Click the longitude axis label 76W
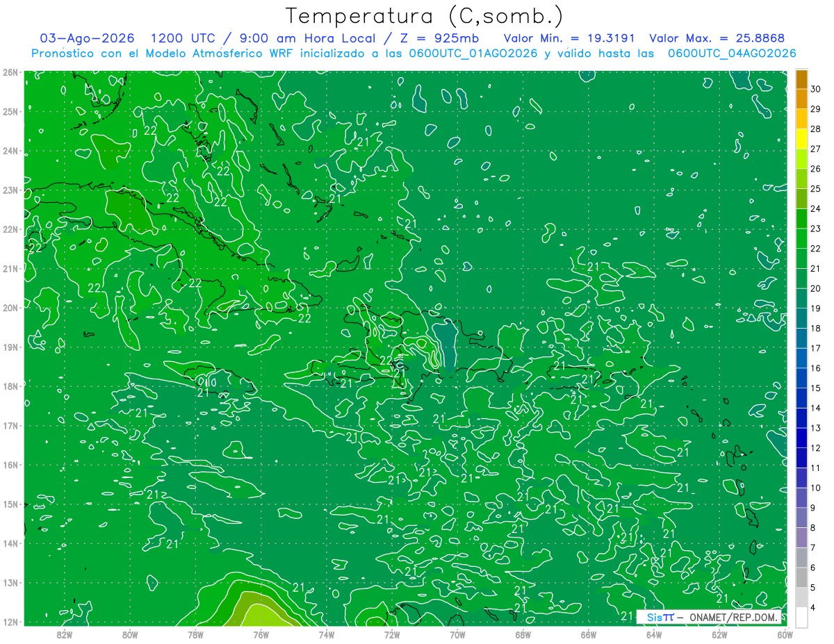This screenshot has width=834, height=644. (x=261, y=634)
